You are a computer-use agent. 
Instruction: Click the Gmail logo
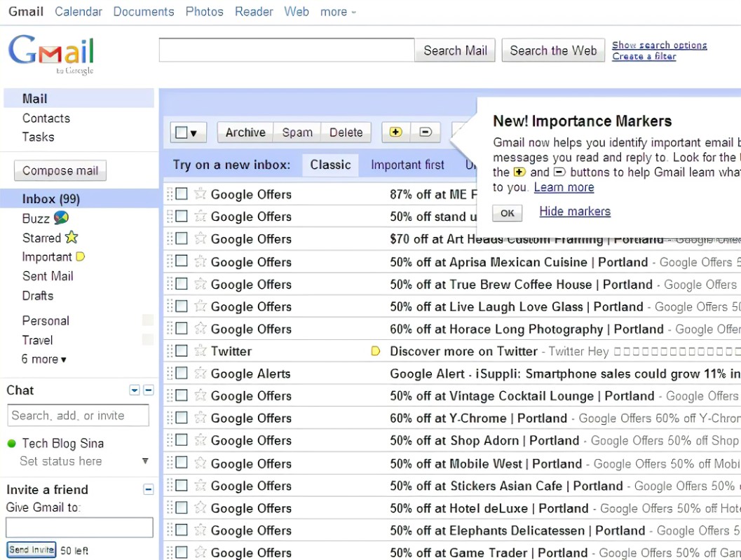pos(51,53)
